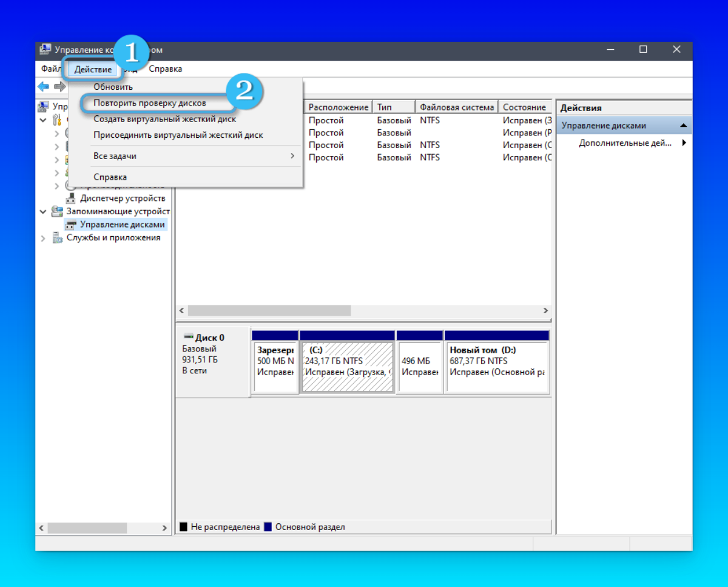The image size is (728, 587).
Task: Sort by the Расположение column header
Action: click(x=338, y=107)
